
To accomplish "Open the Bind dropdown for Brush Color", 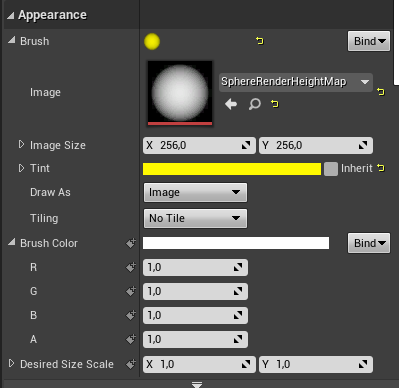I will pos(369,243).
